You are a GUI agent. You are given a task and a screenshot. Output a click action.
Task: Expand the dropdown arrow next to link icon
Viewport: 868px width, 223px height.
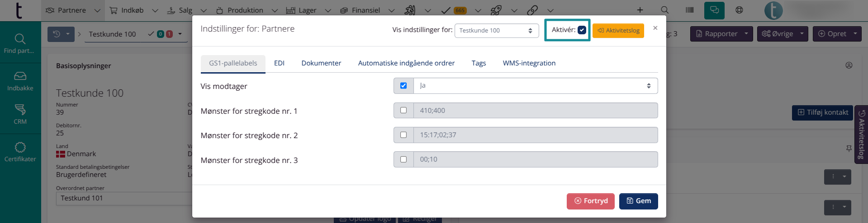point(550,10)
